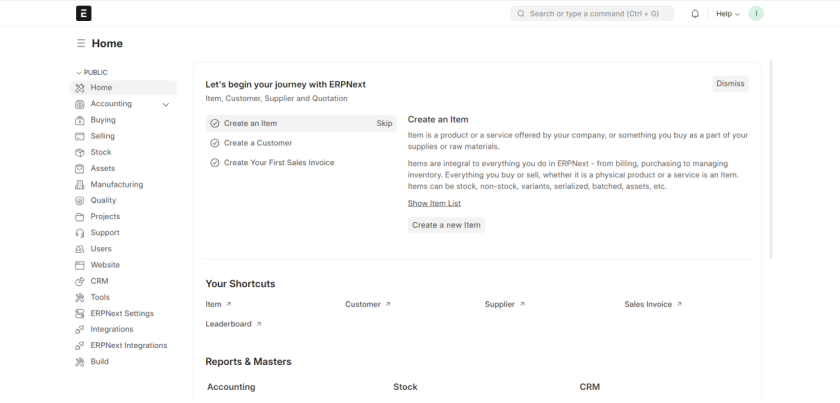Open the Show Item List link
840x403 pixels.
coord(434,203)
